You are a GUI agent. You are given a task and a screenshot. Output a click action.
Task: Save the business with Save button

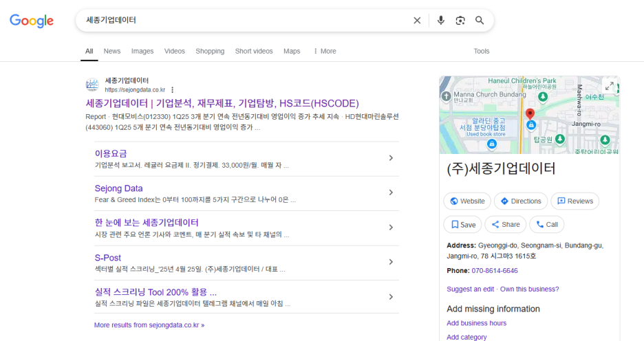462,224
